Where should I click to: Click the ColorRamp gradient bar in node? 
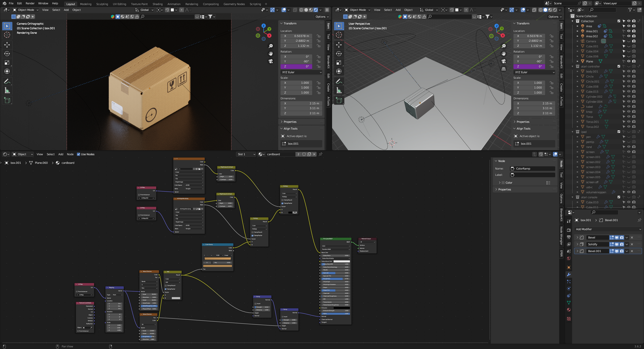click(x=218, y=259)
